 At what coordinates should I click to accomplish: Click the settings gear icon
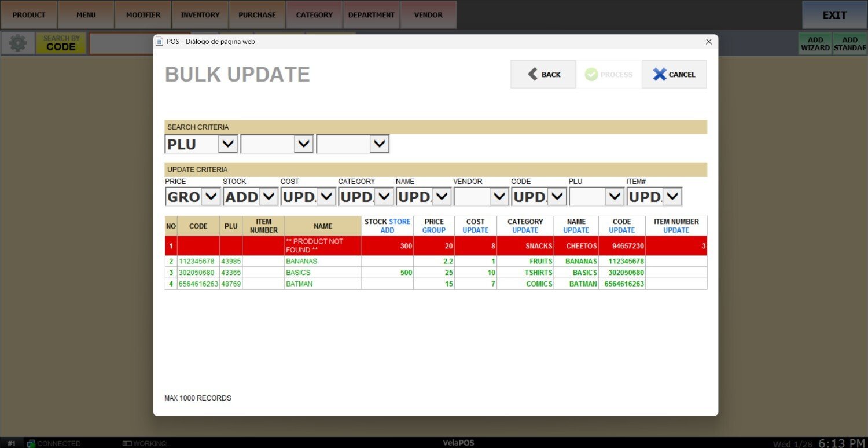(17, 43)
